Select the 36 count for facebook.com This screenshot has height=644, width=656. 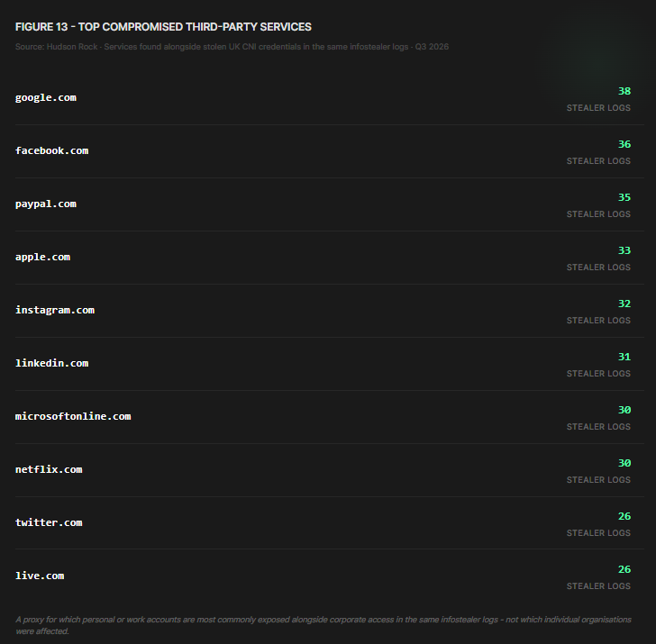[624, 144]
